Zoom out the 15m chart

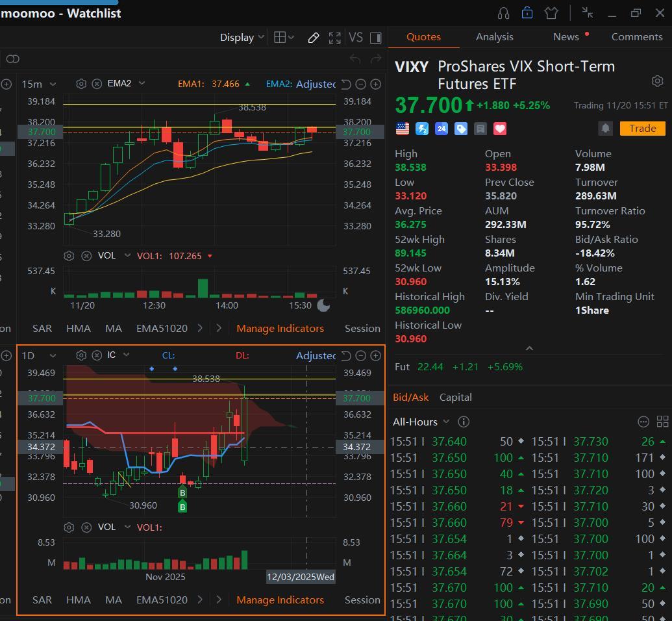[361, 84]
